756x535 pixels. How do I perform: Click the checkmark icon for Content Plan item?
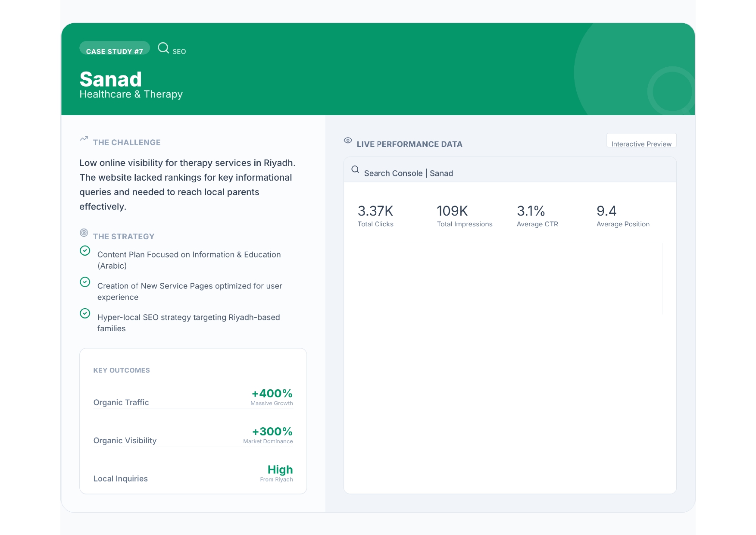(x=85, y=250)
